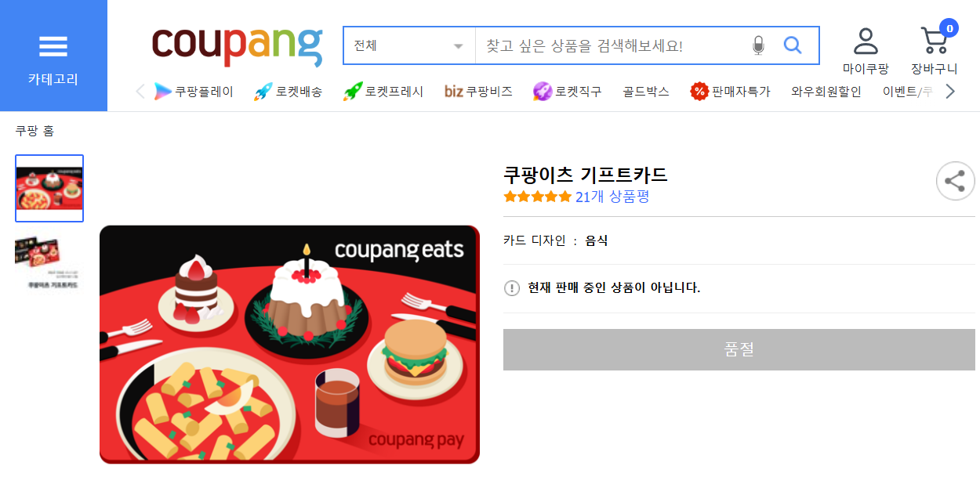Click the 품절 sold-out button
The width and height of the screenshot is (980, 477).
(x=739, y=349)
